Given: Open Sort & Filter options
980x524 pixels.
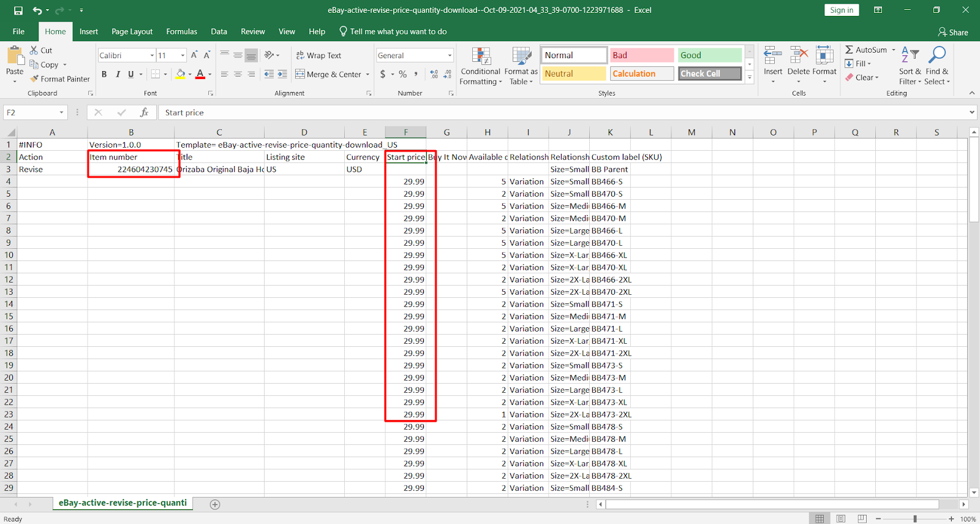Looking at the screenshot, I should [x=910, y=66].
